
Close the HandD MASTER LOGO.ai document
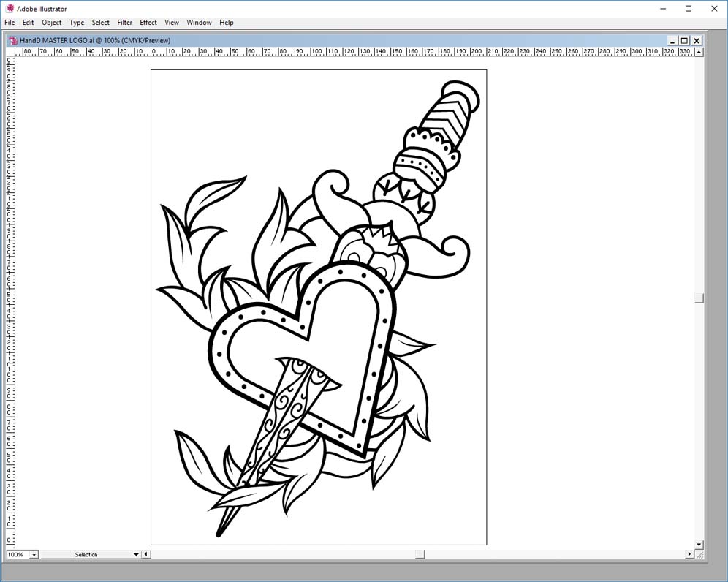(x=697, y=41)
